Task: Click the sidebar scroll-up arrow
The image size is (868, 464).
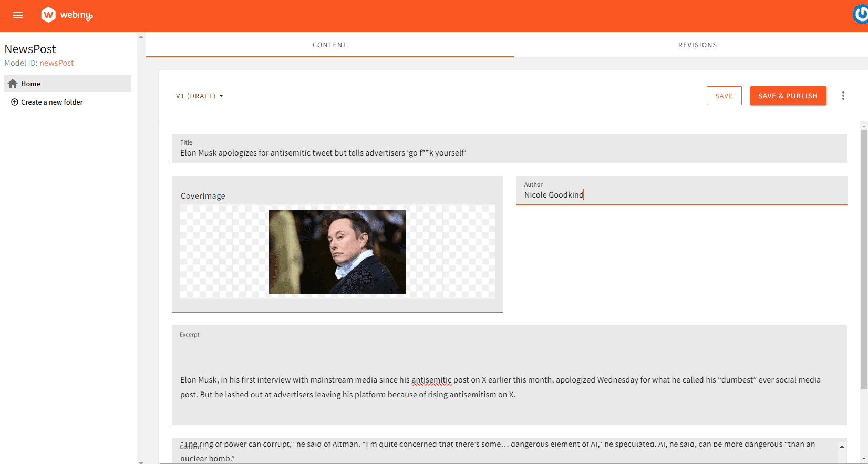Action: 141,37
